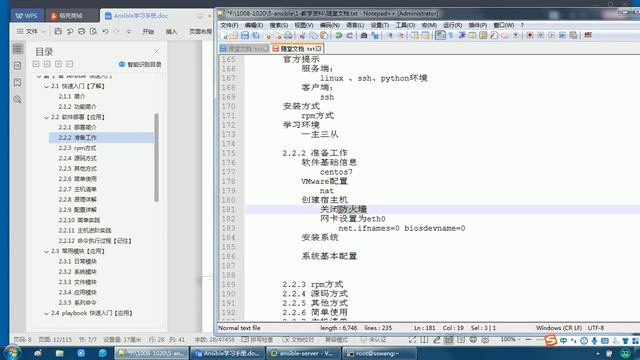Open root@sswang taskbar terminal window
This screenshot has height=360, width=640.
pos(379,353)
